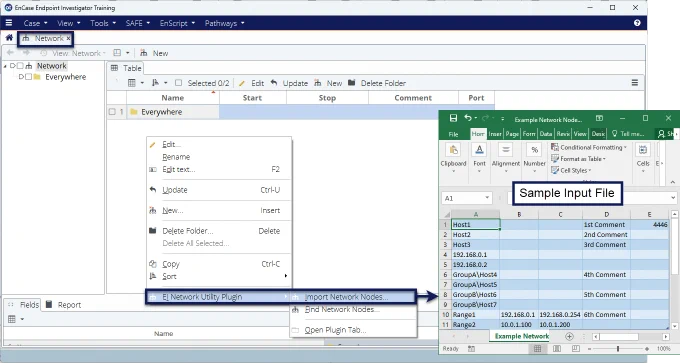Go to the Home tab icon
Image resolution: width=680 pixels, height=363 pixels.
9,38
